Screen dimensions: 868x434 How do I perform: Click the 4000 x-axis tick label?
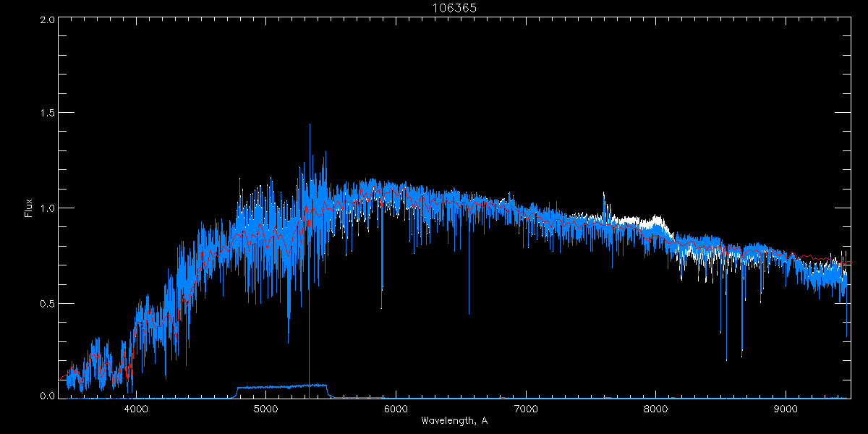(136, 408)
